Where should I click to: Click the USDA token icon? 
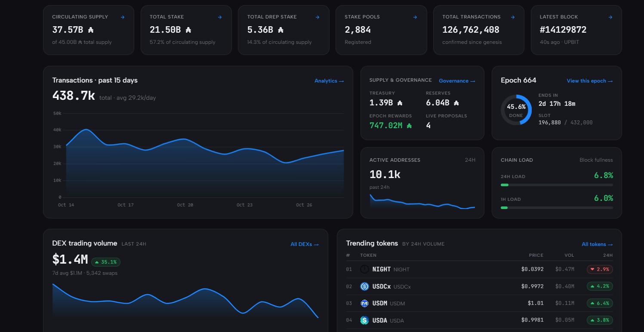tap(365, 320)
